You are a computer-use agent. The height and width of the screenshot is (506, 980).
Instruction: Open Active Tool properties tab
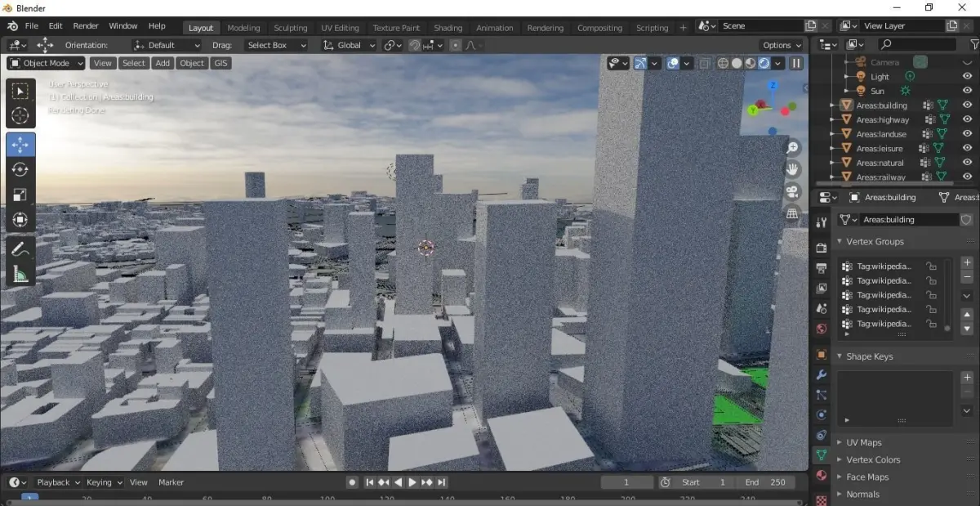pyautogui.click(x=822, y=222)
